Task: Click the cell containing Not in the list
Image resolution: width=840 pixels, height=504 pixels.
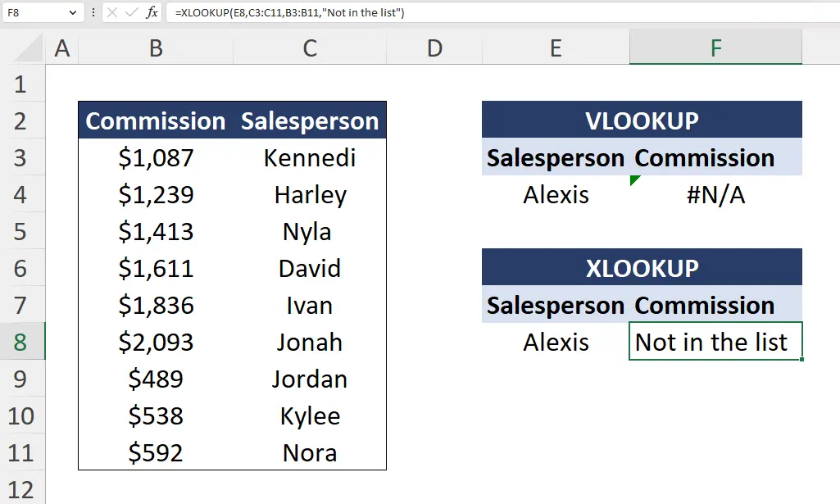Action: (x=715, y=342)
